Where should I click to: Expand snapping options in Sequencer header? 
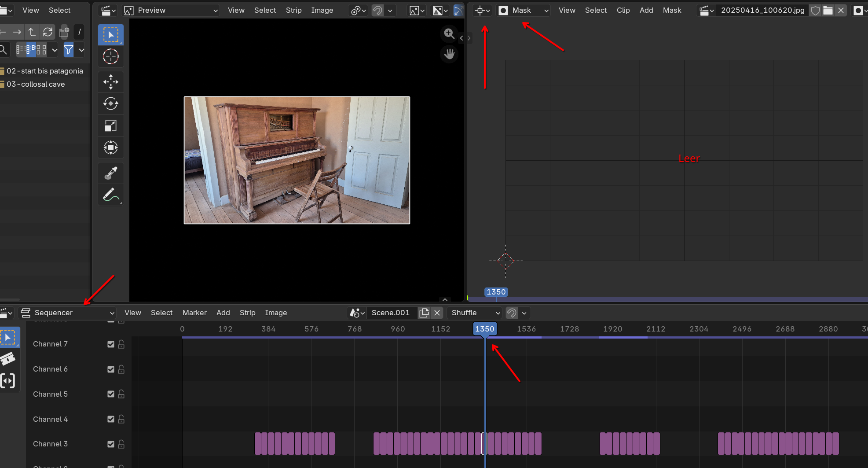524,313
